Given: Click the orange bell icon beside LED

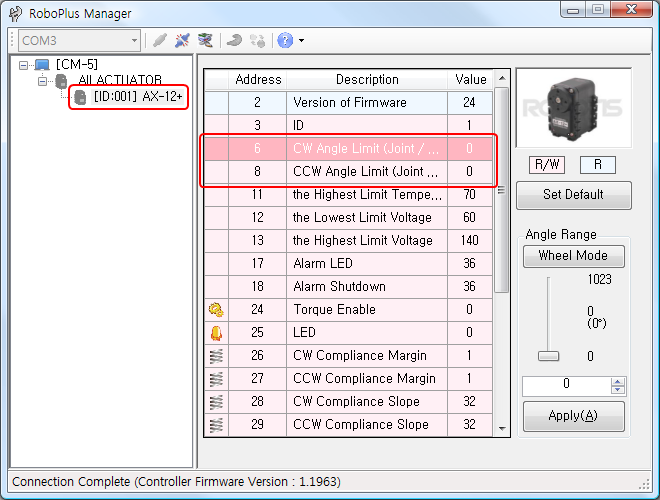Looking at the screenshot, I should coord(215,333).
